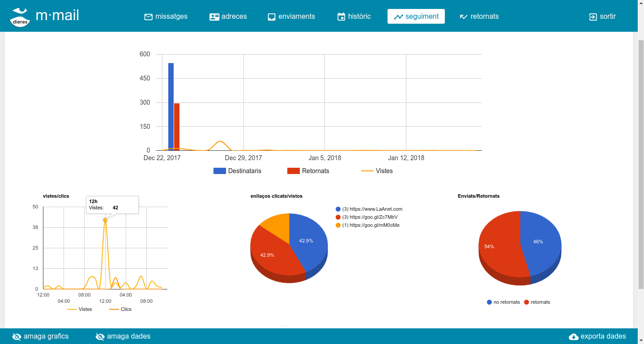Click the bounce arrow icon beside retornats
This screenshot has height=344, width=644.
pyautogui.click(x=464, y=17)
